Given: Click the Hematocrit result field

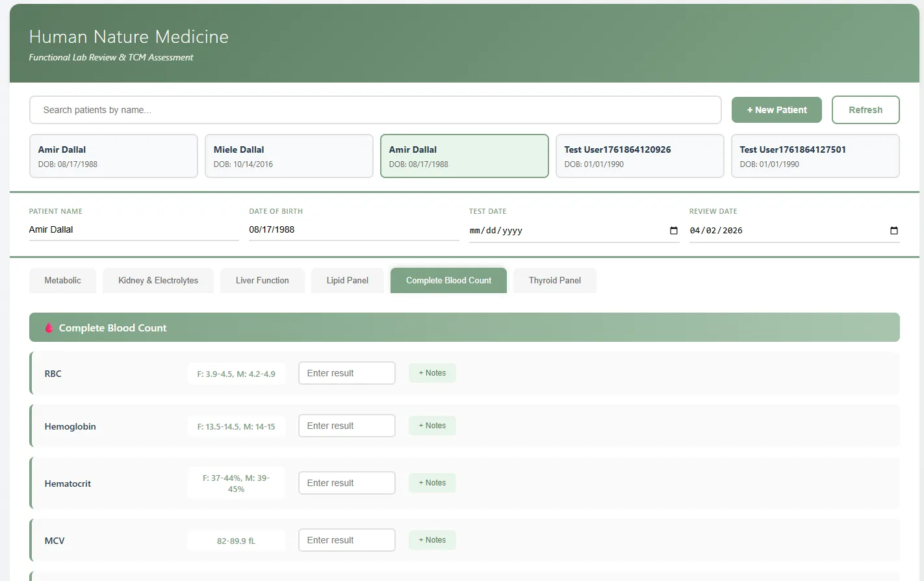Looking at the screenshot, I should point(347,483).
